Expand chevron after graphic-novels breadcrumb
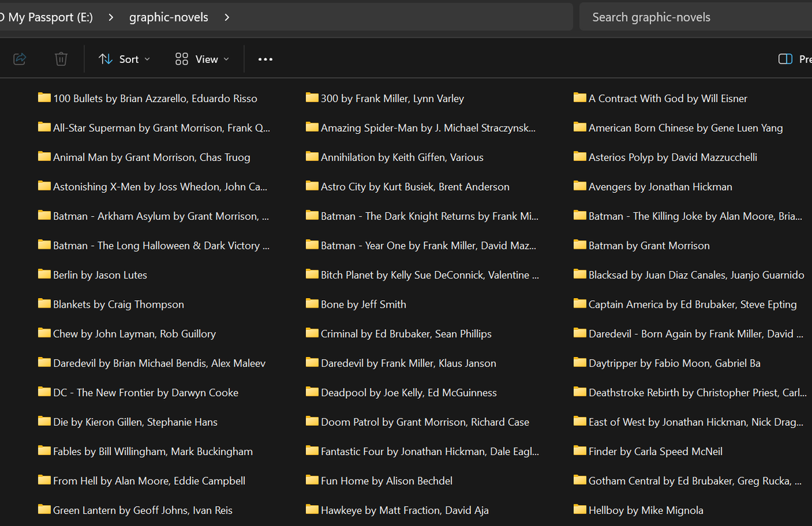812x526 pixels. pyautogui.click(x=227, y=17)
